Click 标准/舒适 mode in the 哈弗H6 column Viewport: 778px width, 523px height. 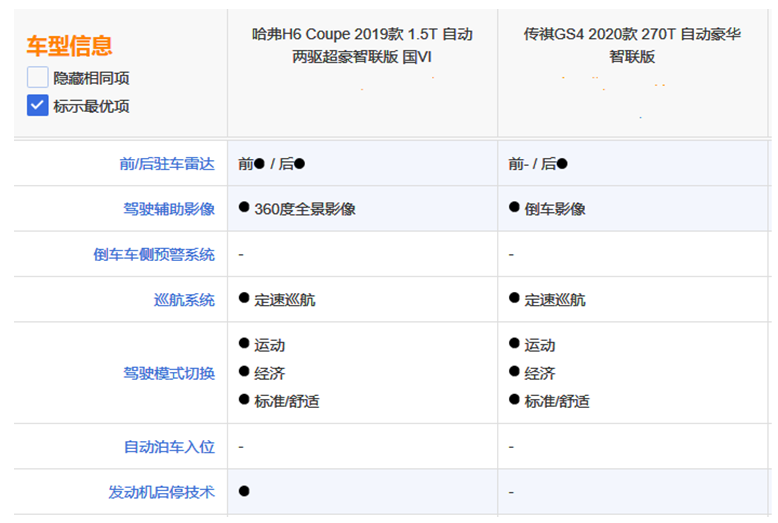point(286,401)
